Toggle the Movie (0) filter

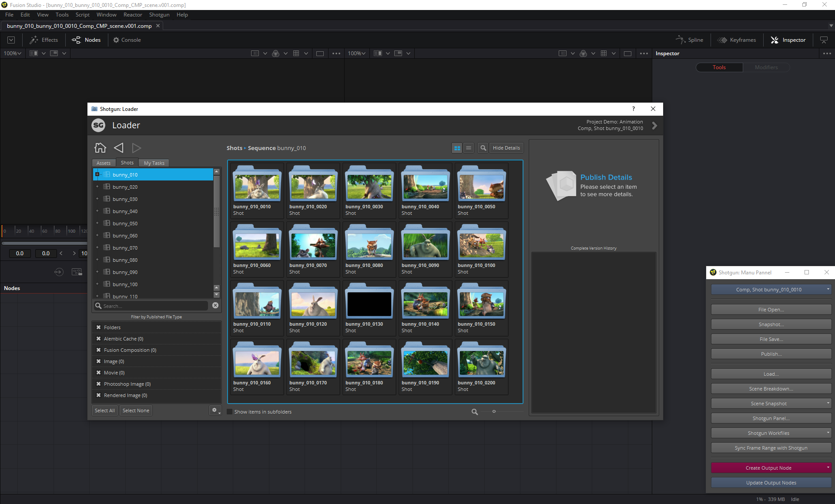pyautogui.click(x=99, y=373)
